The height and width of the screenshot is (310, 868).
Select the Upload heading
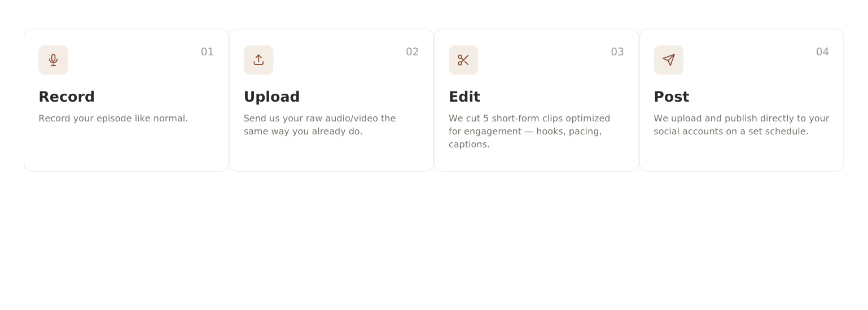click(x=271, y=97)
